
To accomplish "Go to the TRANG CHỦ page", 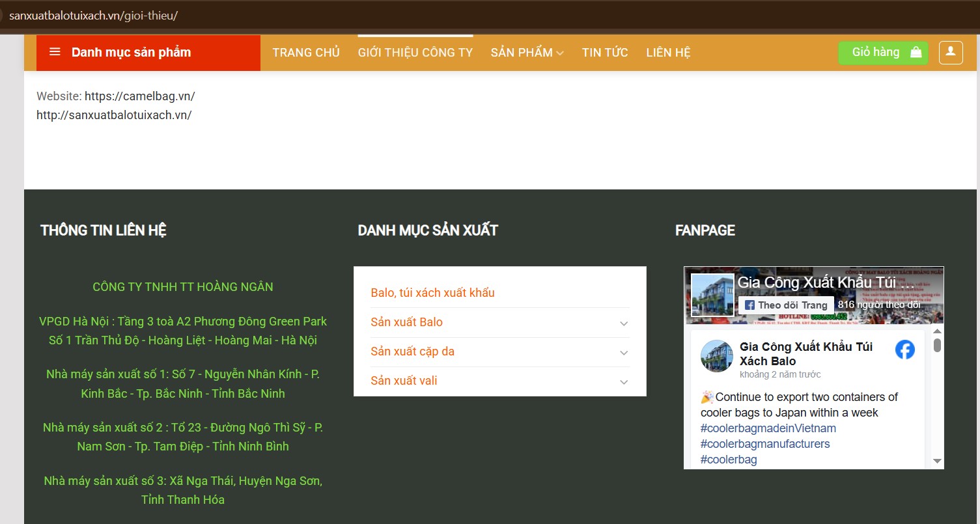I will (306, 52).
